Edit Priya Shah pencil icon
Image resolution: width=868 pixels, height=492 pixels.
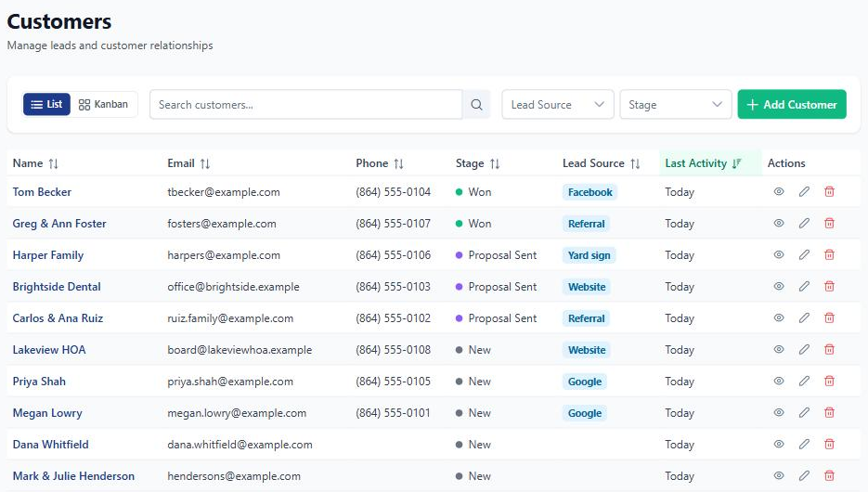point(804,381)
